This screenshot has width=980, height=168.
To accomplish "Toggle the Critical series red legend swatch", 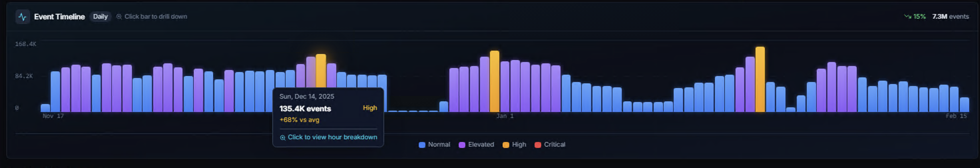I will pyautogui.click(x=538, y=145).
